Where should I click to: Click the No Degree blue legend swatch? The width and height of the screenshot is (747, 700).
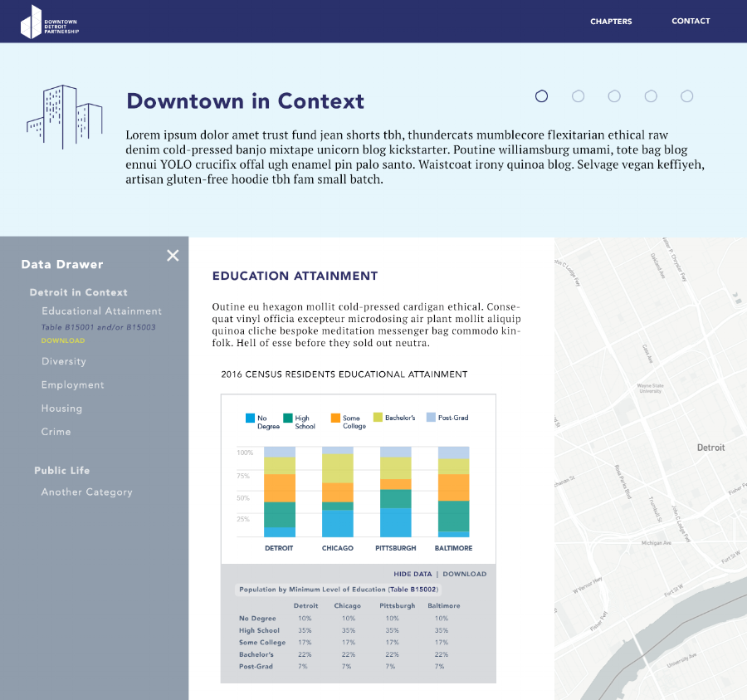250,418
